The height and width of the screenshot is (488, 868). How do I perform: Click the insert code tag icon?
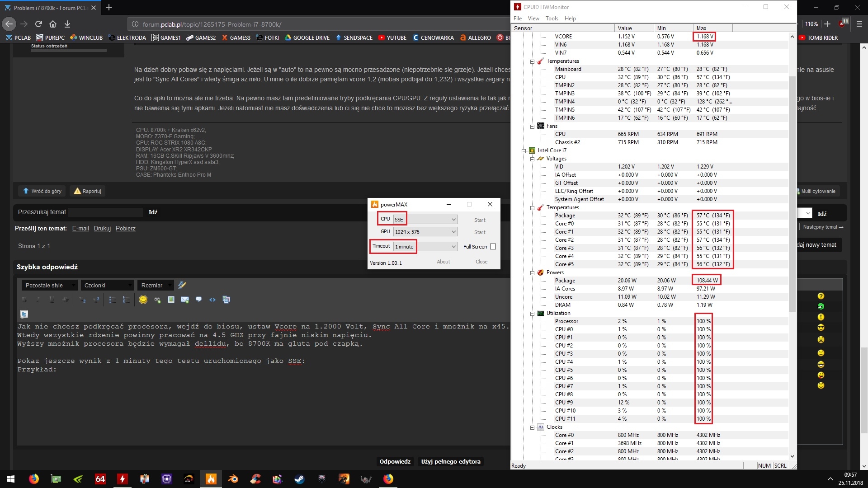[212, 300]
